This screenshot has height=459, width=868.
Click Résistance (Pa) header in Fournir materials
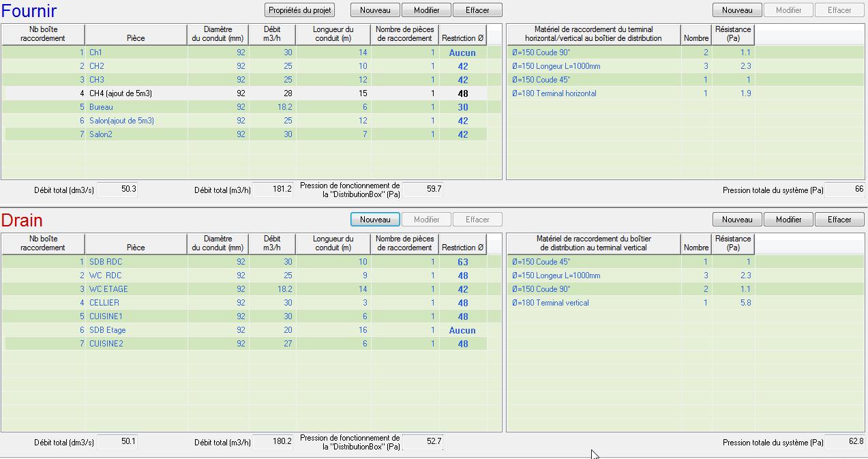pos(733,34)
